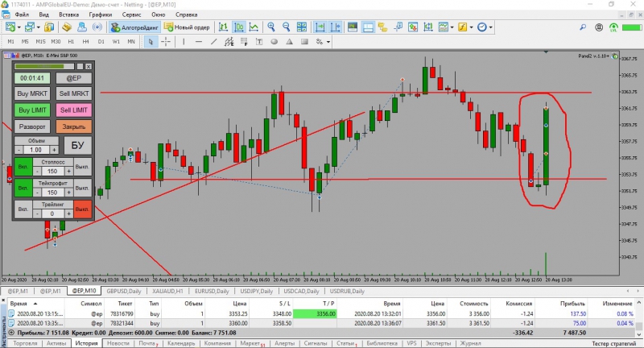Click the green Buy LIMIT button
Screen dimensions: 644x348
point(32,110)
